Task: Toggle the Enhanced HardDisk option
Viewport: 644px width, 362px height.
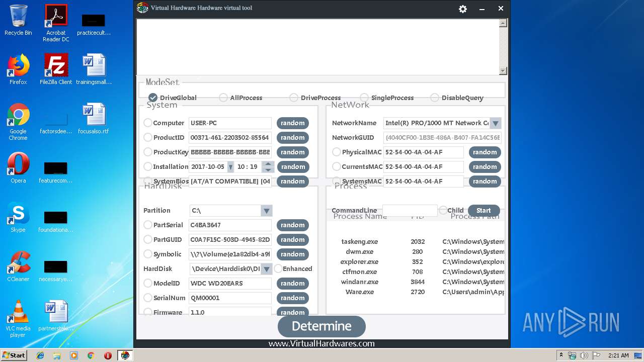Action: click(x=278, y=268)
